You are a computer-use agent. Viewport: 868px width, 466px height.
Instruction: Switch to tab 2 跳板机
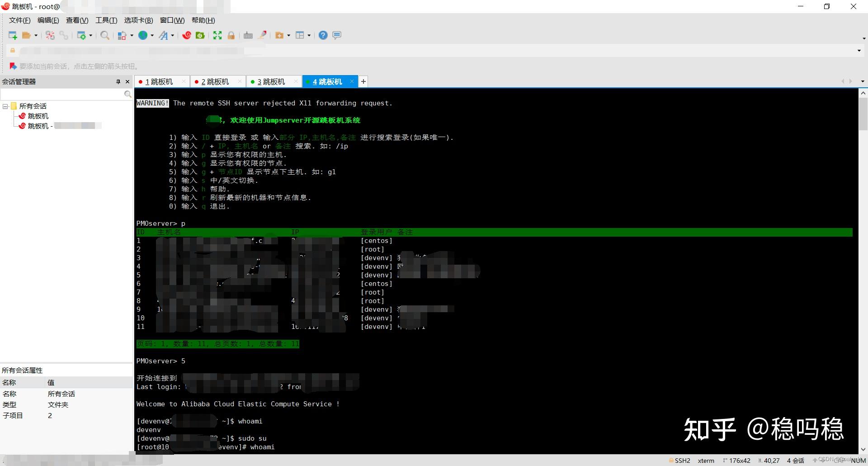[215, 82]
